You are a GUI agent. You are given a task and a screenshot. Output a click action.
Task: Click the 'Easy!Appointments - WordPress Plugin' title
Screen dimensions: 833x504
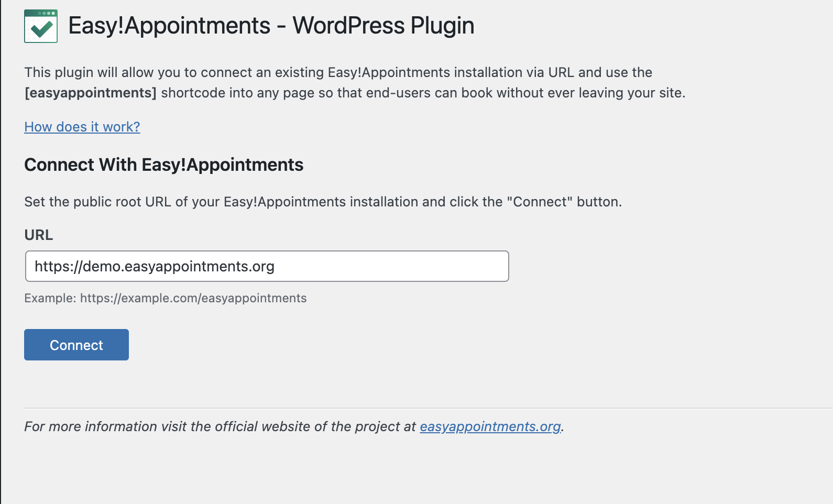click(x=271, y=25)
